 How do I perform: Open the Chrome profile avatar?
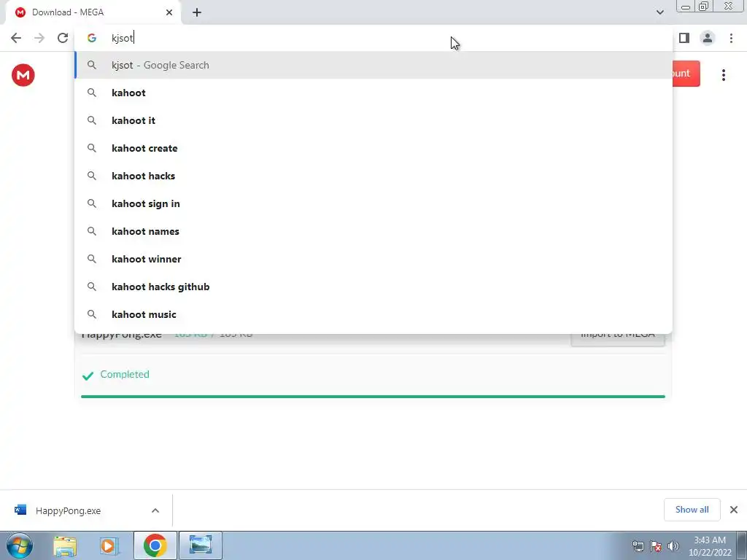[708, 38]
